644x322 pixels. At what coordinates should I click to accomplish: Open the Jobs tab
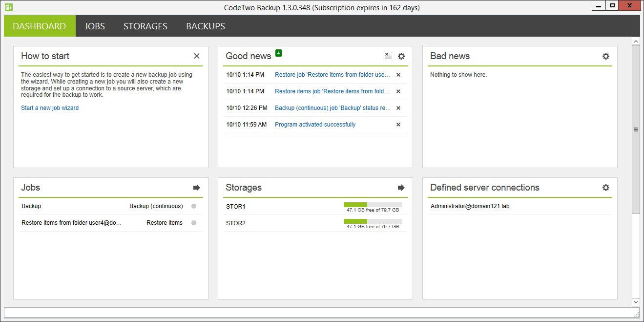(95, 26)
